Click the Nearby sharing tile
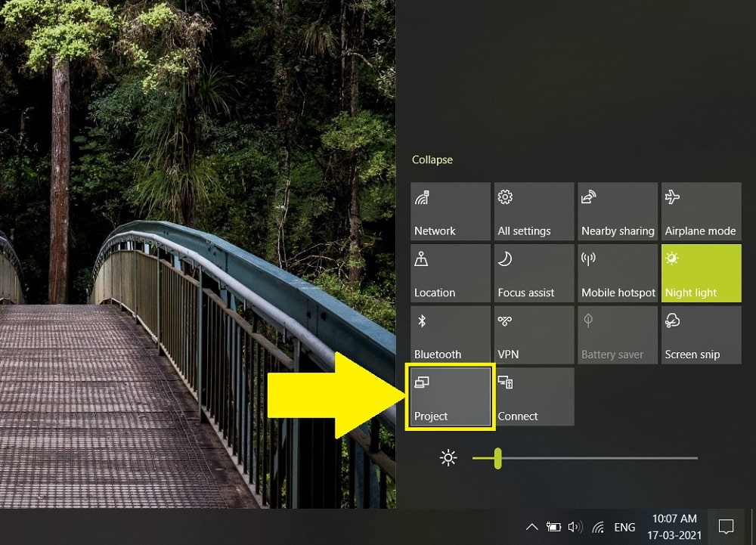The width and height of the screenshot is (756, 545). [x=618, y=211]
